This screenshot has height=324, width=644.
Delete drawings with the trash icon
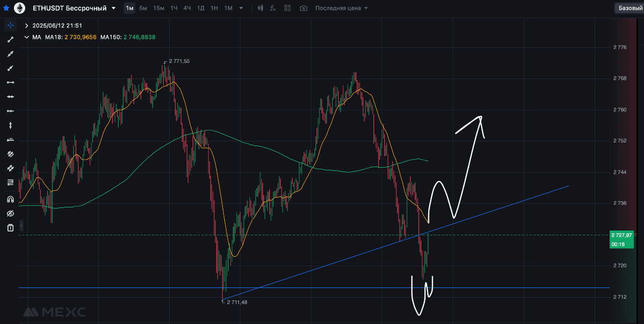[10, 228]
